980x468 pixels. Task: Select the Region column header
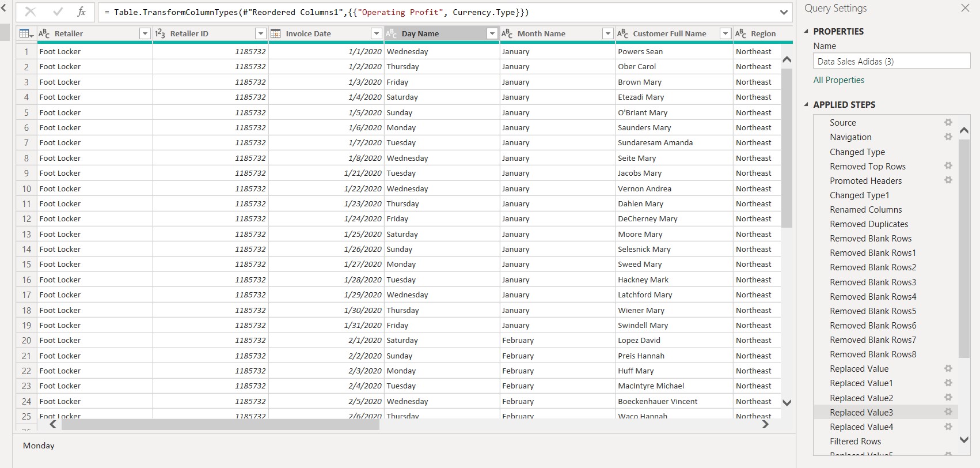(763, 34)
